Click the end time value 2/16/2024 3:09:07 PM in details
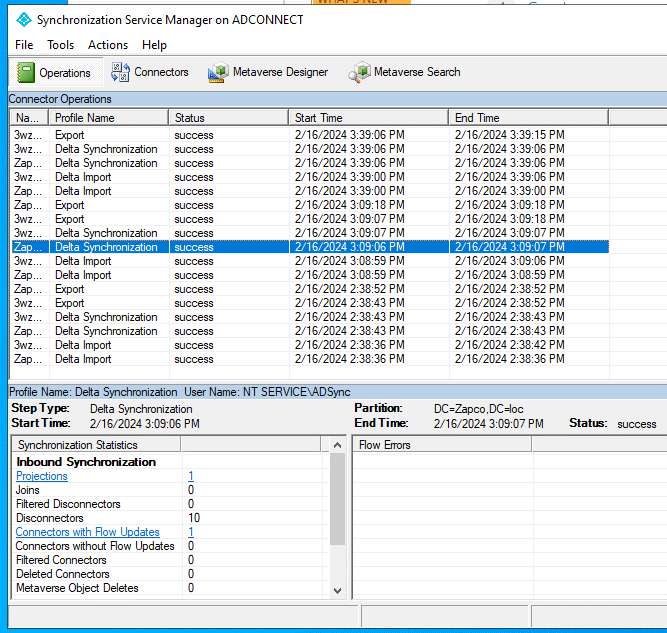This screenshot has height=633, width=667. 489,424
